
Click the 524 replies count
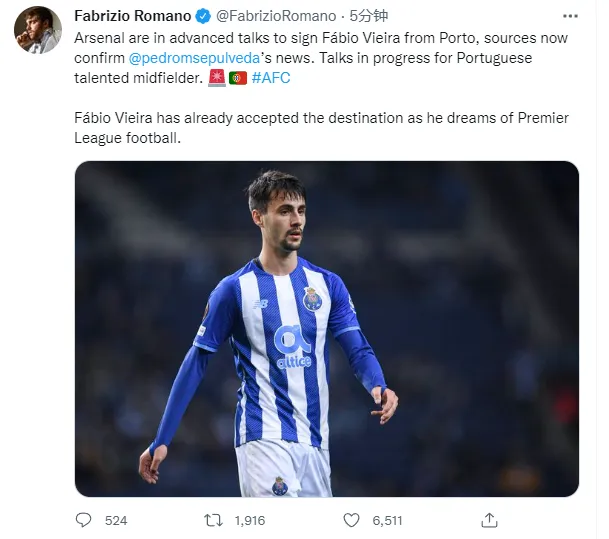coord(116,520)
